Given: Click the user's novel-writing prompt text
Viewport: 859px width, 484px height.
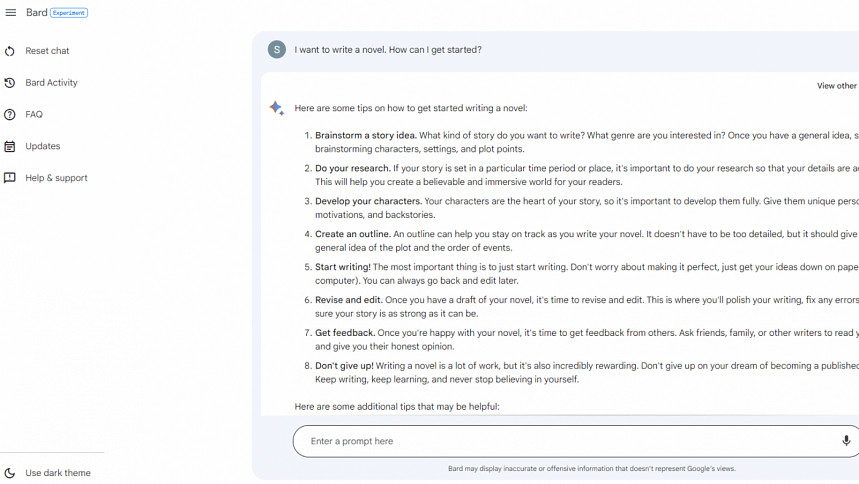Looking at the screenshot, I should 388,50.
